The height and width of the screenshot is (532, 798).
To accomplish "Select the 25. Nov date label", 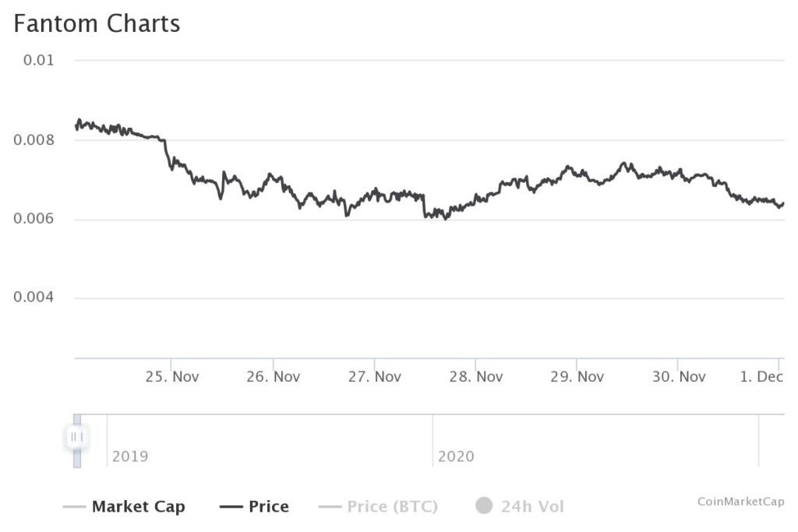I will click(x=173, y=377).
